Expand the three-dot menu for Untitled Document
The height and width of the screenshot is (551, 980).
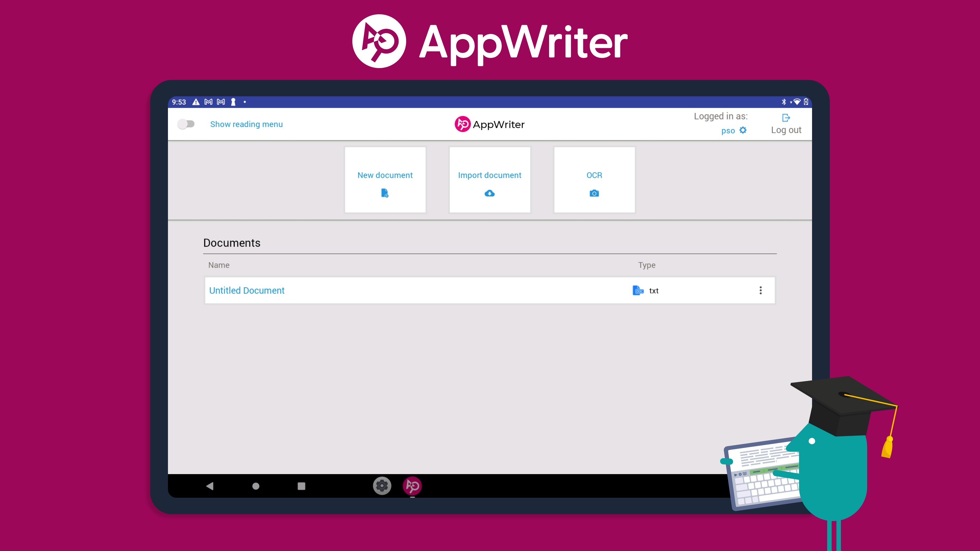click(x=760, y=291)
